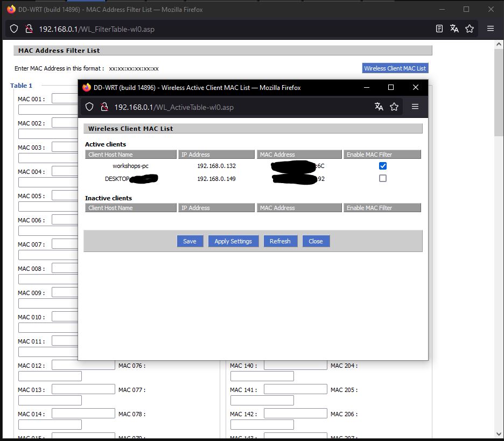Screen dimensions: 504x441
Task: Enable MAC filter for the DESKTOP client
Action: point(382,178)
